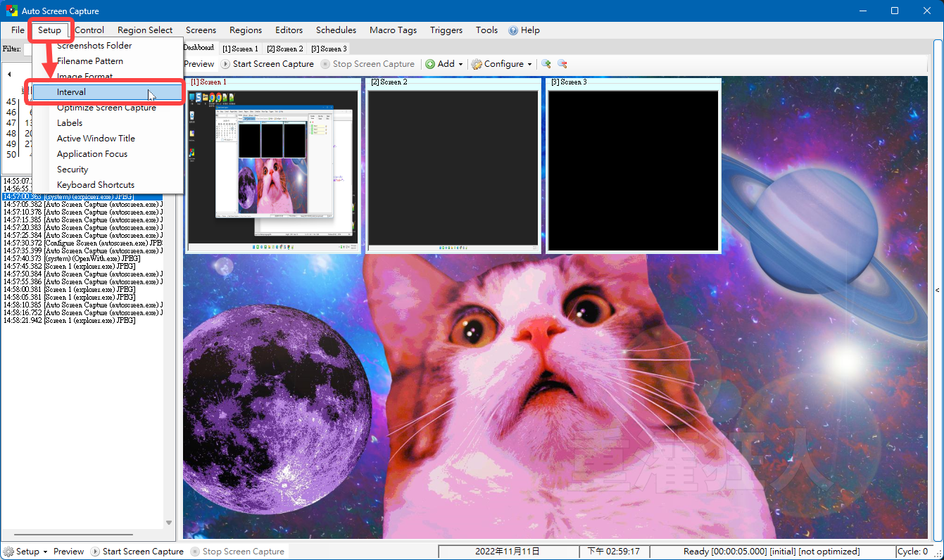Screen dimensions: 944x560
Task: Expand the Add dropdown arrow
Action: (x=460, y=64)
